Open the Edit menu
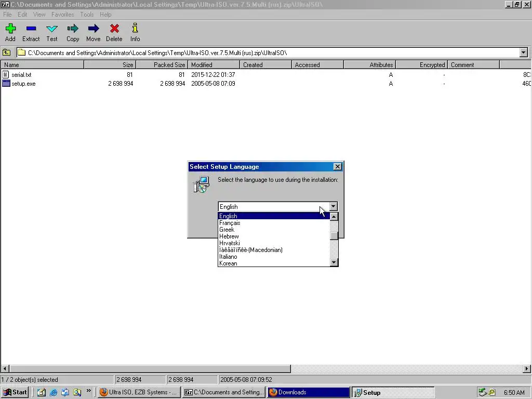This screenshot has height=399, width=532. click(x=22, y=14)
